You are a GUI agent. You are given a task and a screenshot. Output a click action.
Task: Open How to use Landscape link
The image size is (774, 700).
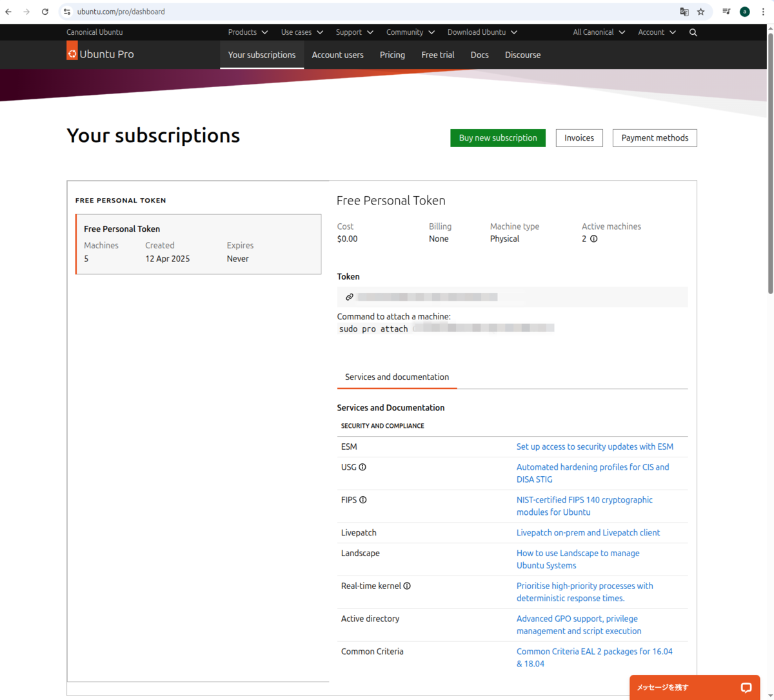[x=578, y=559]
